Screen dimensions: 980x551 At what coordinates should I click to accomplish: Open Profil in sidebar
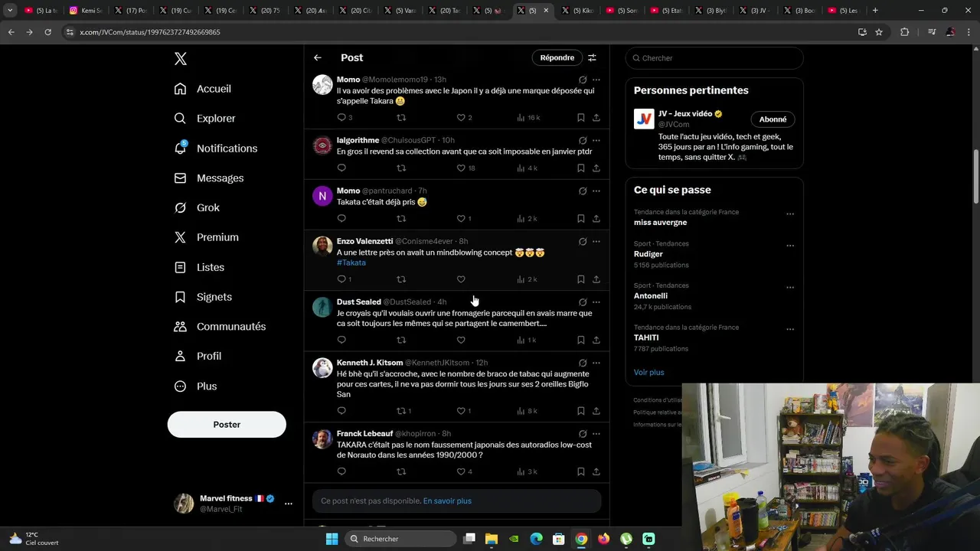tap(198, 356)
